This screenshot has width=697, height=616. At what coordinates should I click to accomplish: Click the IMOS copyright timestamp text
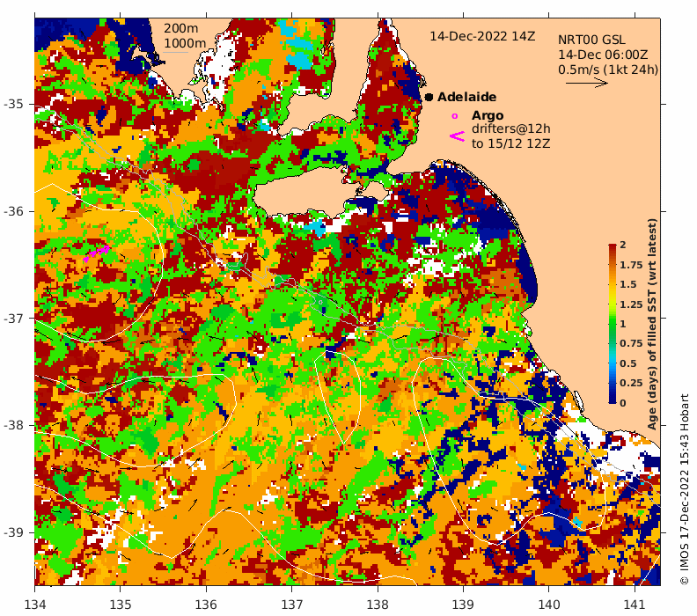click(x=684, y=489)
